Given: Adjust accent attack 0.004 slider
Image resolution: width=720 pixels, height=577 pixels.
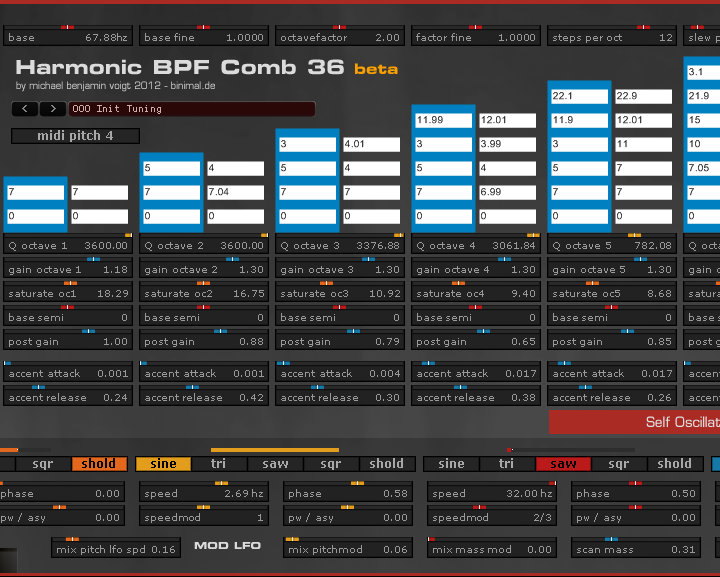Looking at the screenshot, I should click(x=340, y=372).
